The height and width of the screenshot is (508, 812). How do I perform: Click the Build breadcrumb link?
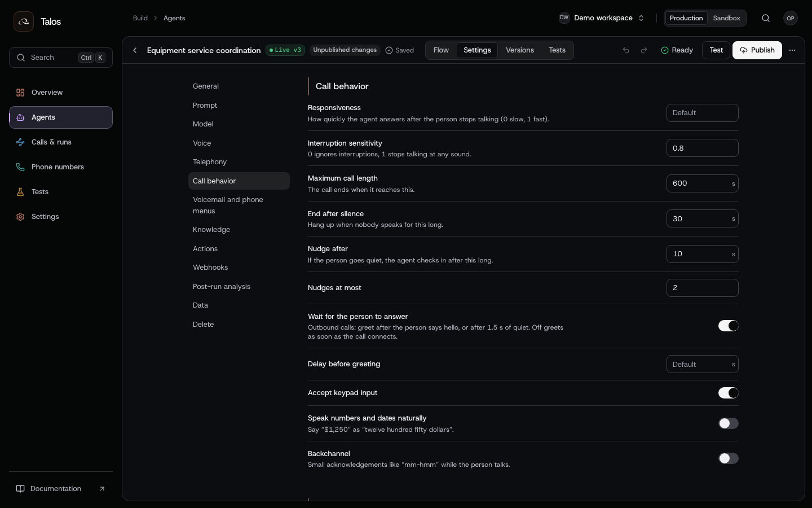(x=140, y=18)
